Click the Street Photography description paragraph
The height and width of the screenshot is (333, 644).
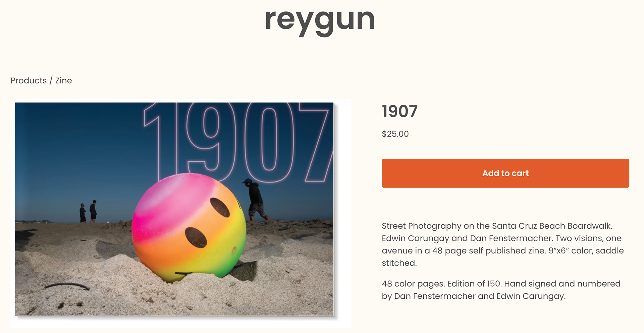[x=502, y=244]
